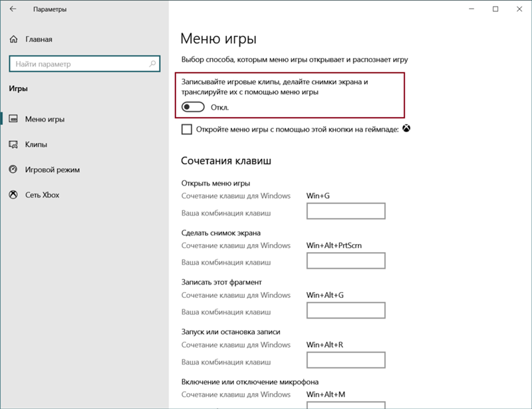Toggle game bar recording switch Откл.
532x409 pixels.
tap(193, 107)
